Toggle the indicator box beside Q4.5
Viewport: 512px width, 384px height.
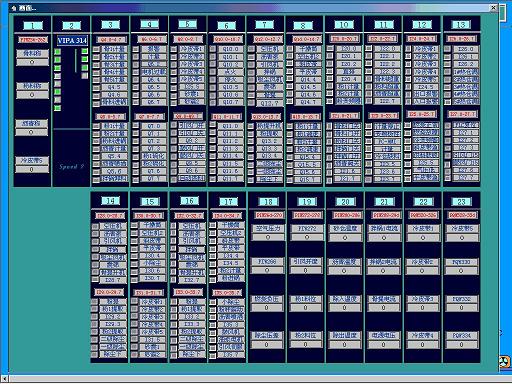(x=96, y=88)
